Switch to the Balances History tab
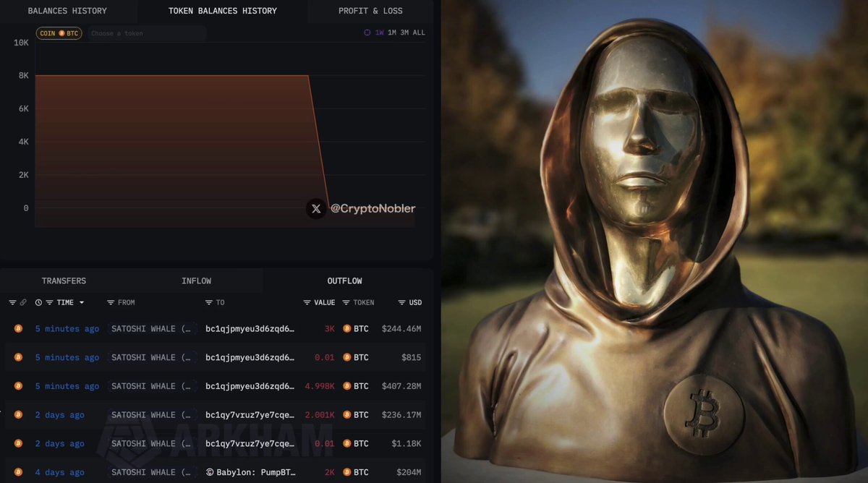The width and height of the screenshot is (868, 483). [67, 11]
